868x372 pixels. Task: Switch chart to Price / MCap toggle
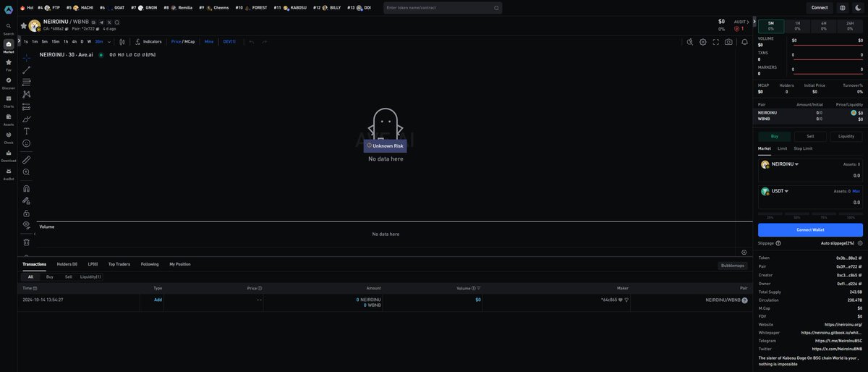click(183, 42)
